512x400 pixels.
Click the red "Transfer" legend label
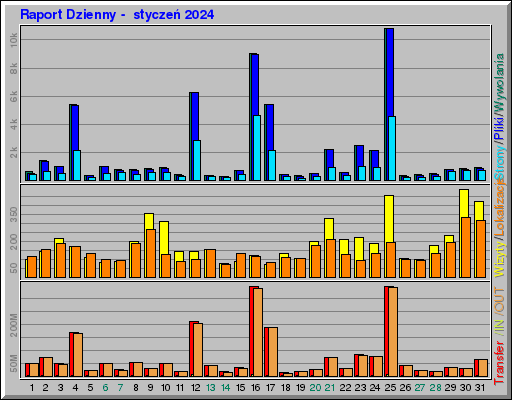(500, 363)
